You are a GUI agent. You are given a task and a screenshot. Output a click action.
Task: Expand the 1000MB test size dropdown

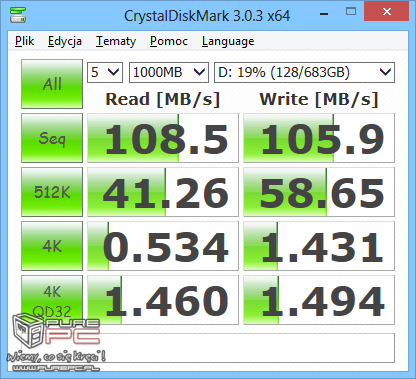click(x=169, y=72)
